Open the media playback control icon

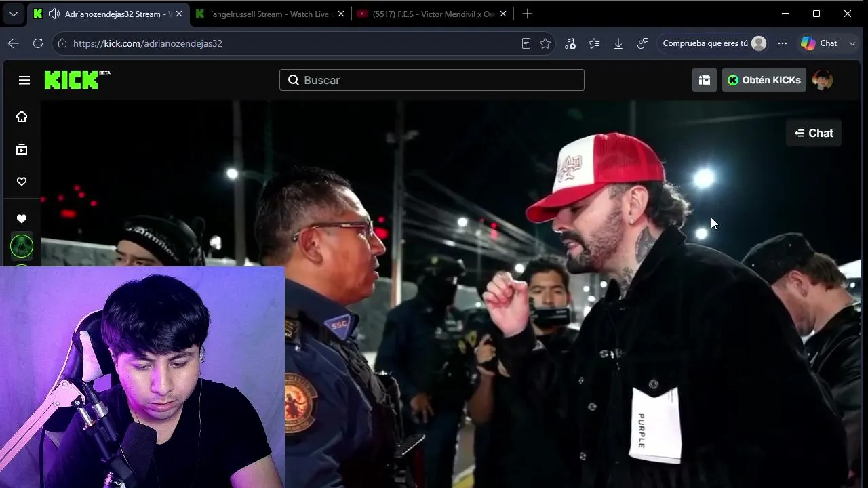570,43
